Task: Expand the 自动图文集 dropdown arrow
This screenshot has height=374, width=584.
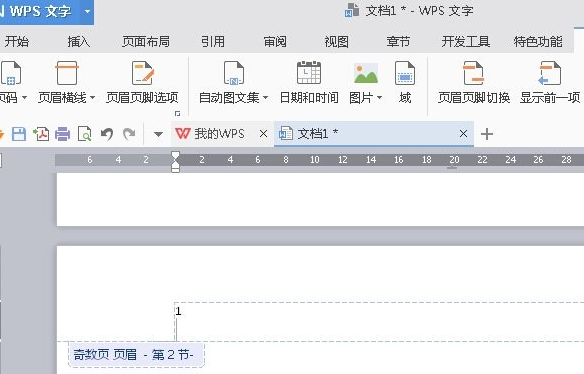Action: [266, 98]
